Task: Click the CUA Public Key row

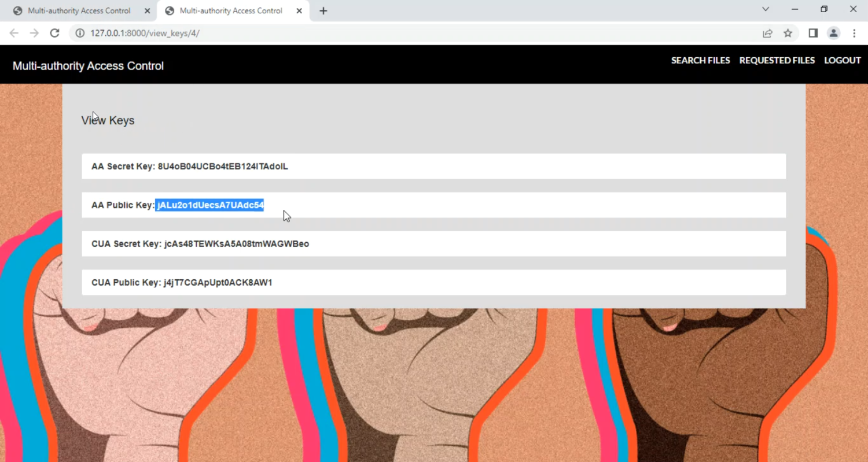Action: (x=433, y=283)
